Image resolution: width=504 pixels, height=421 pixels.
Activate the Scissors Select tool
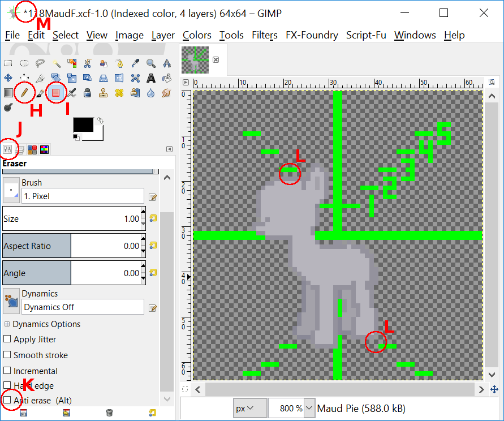tap(88, 63)
